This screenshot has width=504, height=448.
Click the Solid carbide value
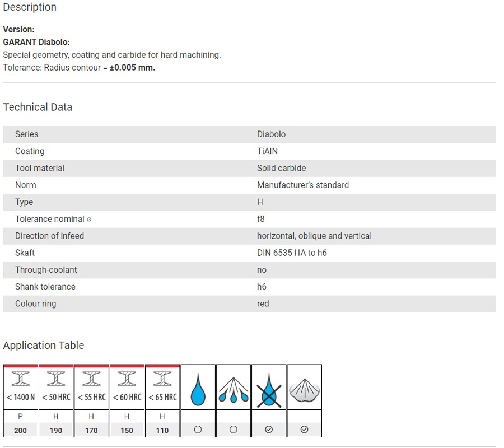[x=281, y=169]
